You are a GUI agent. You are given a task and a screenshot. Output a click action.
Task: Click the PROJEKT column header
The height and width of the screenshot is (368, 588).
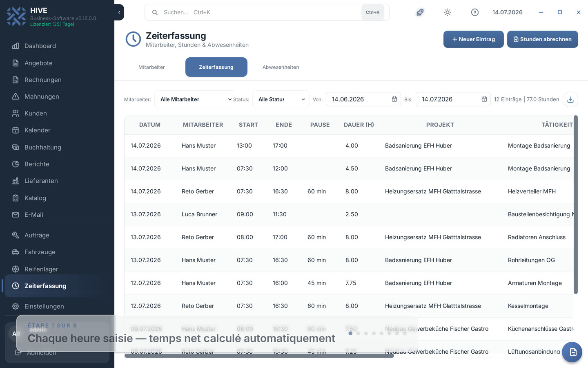pyautogui.click(x=440, y=125)
